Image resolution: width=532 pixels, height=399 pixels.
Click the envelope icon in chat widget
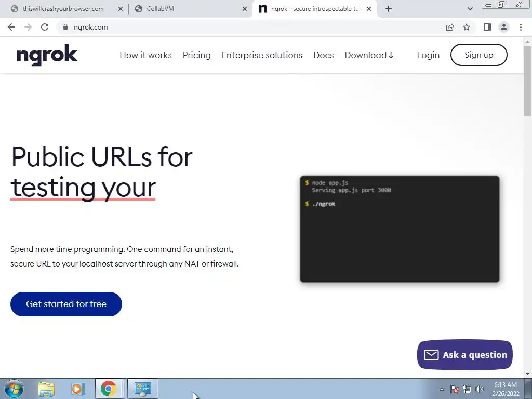pyautogui.click(x=431, y=355)
